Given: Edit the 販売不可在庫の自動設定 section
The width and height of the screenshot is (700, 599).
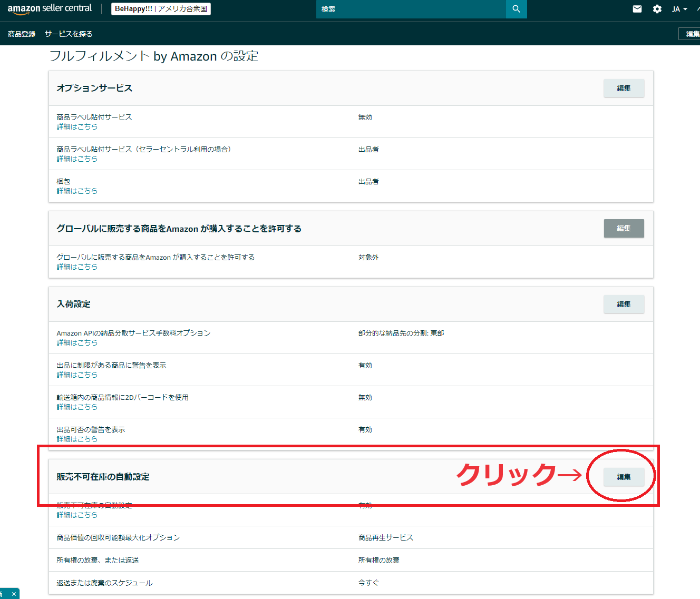Looking at the screenshot, I should (x=624, y=477).
